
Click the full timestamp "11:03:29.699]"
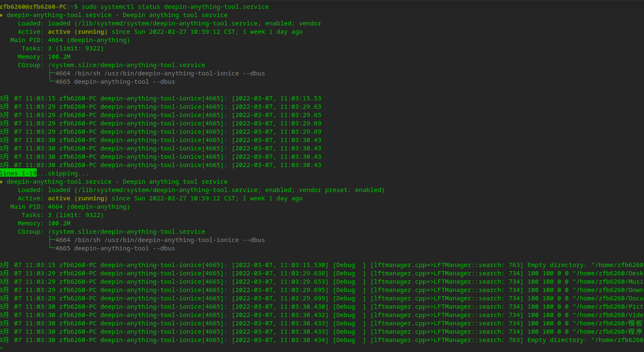pyautogui.click(x=304, y=298)
